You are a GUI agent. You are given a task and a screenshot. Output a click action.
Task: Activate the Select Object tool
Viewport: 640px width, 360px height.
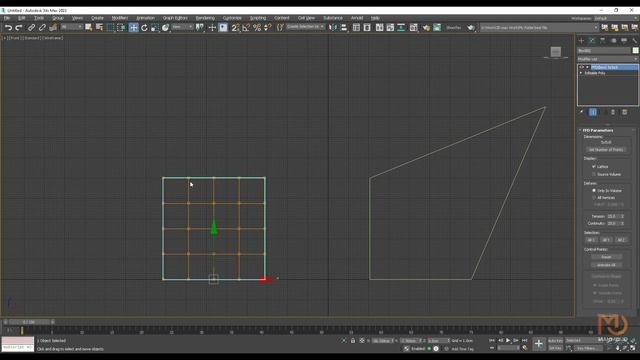89,28
